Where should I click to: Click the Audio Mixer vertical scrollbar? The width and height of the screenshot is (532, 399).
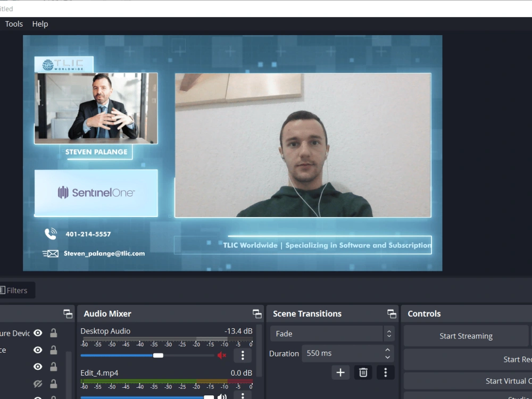(259, 351)
